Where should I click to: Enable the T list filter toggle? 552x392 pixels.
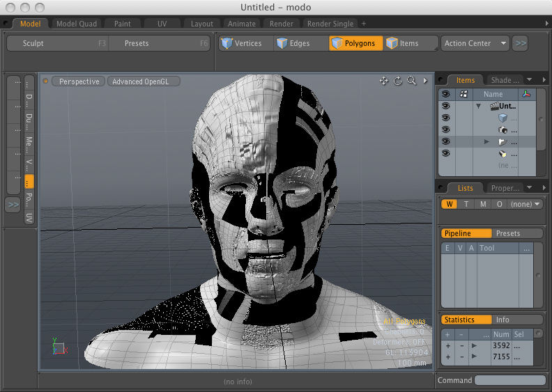pyautogui.click(x=466, y=204)
